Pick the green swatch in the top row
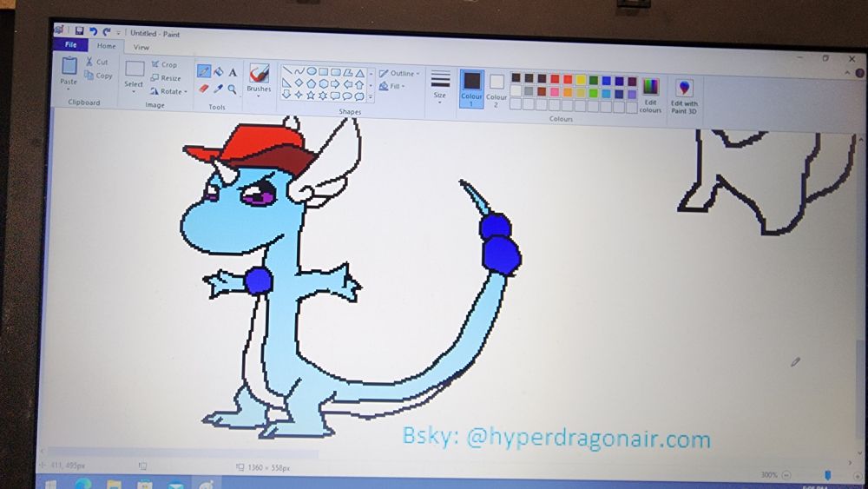Viewport: 868px width, 489px height. pos(594,80)
